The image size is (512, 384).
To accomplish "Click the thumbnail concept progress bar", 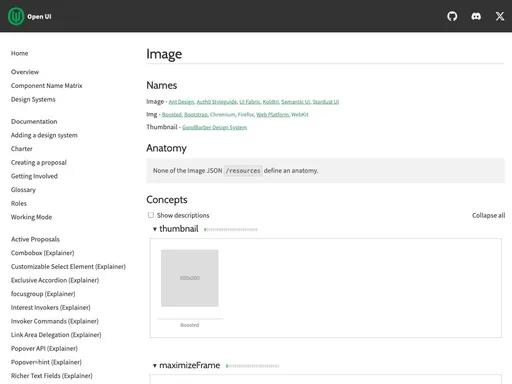I will tap(231, 229).
